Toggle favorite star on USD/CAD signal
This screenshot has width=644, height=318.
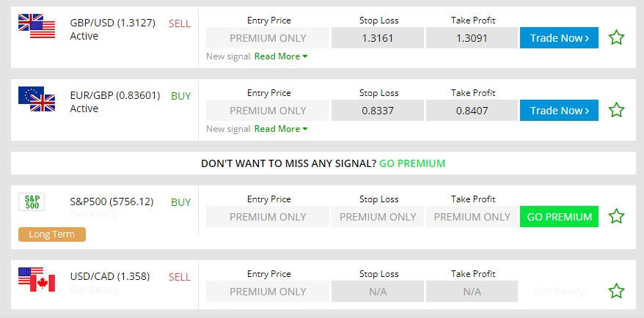616,291
